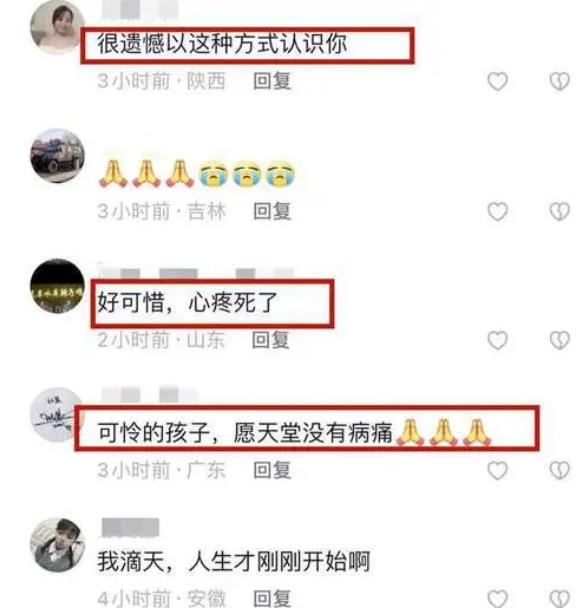Dislike the emoji comment from 吉林
This screenshot has height=608, width=586.
(559, 211)
